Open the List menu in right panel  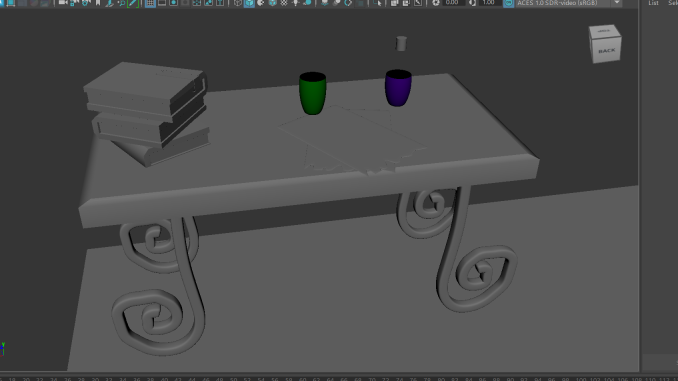[653, 3]
